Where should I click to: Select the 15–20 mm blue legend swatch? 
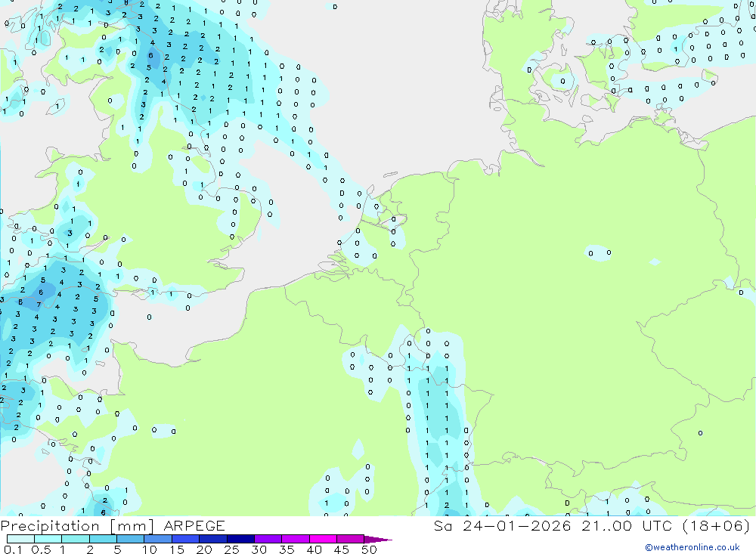[x=186, y=539]
